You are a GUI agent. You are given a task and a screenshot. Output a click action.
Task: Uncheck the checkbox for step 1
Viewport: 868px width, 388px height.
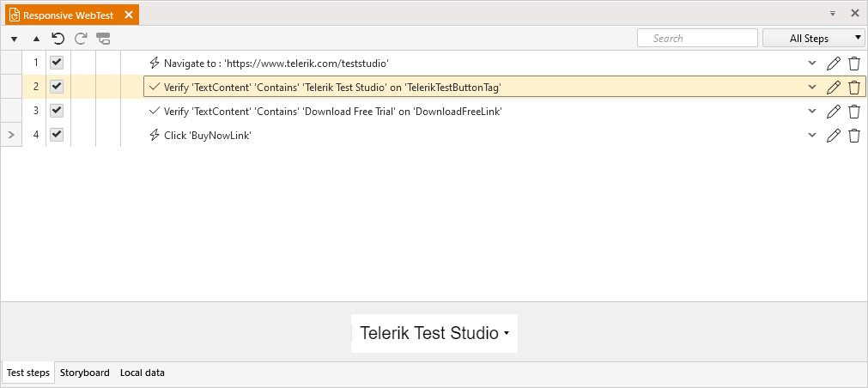coord(57,63)
